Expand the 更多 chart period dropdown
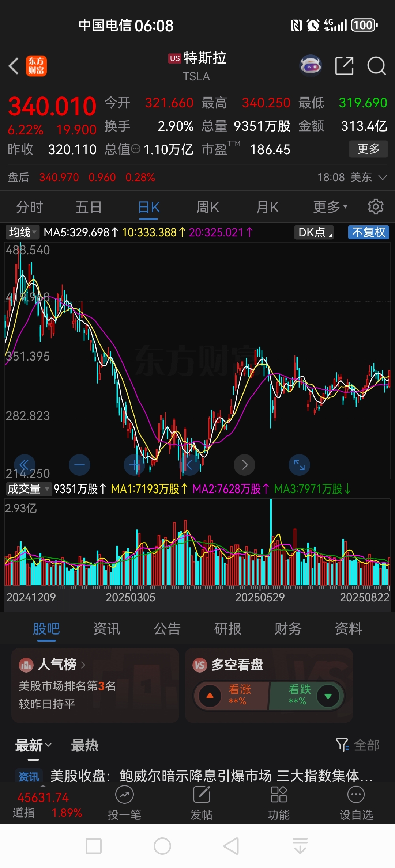 [x=330, y=207]
